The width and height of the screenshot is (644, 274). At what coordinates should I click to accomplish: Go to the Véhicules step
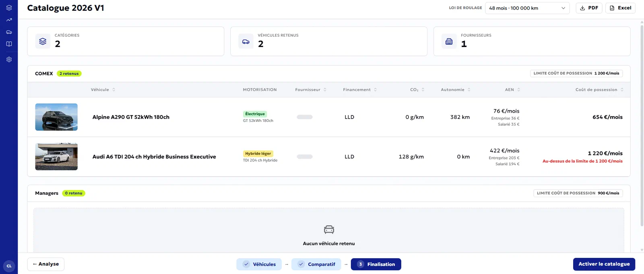point(259,264)
